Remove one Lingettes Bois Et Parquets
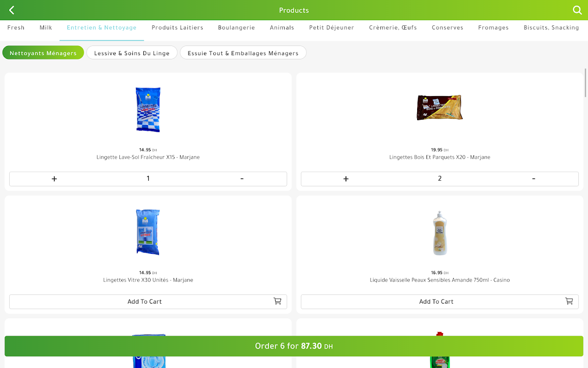 pyautogui.click(x=534, y=179)
